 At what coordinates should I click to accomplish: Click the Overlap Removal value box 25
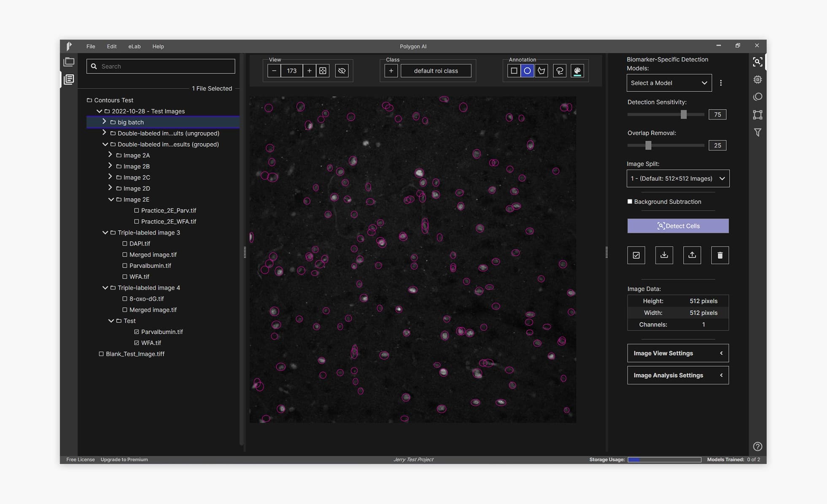(717, 145)
